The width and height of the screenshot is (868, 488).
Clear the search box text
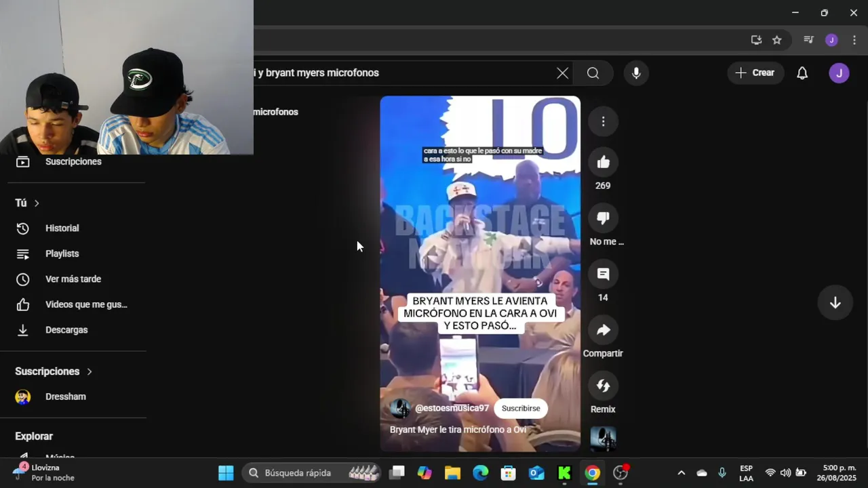tap(562, 73)
